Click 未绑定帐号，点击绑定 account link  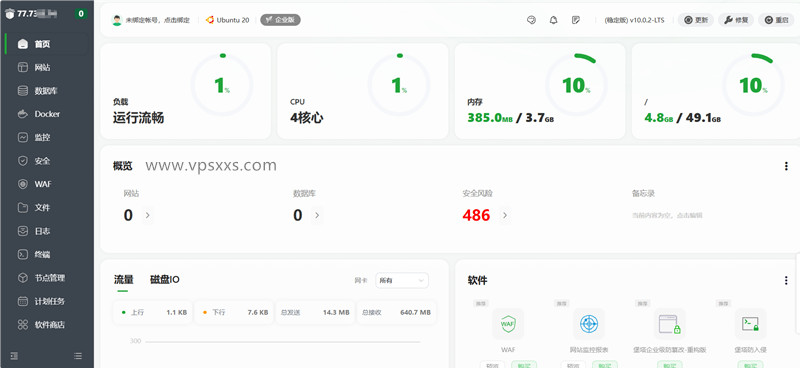(x=158, y=20)
